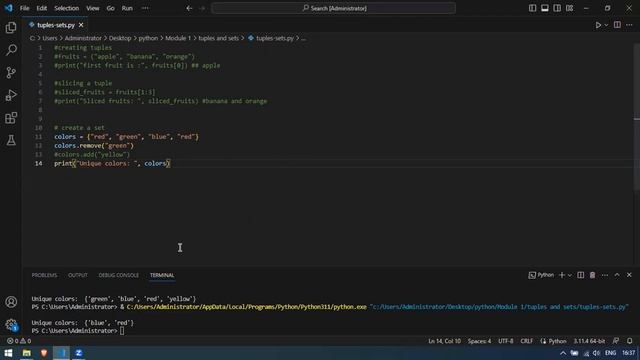Click Ln 14, Col 10 cursor position
The image size is (640, 360).
(444, 341)
